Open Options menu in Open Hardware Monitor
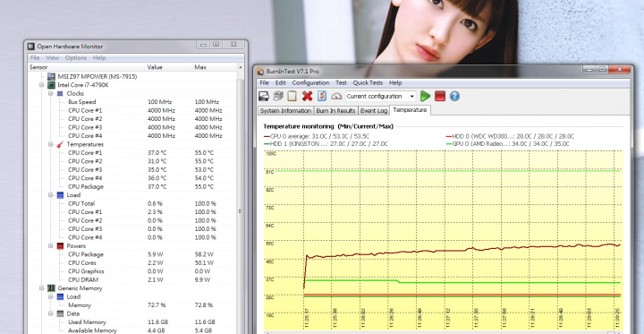The height and width of the screenshot is (334, 644). [x=76, y=58]
